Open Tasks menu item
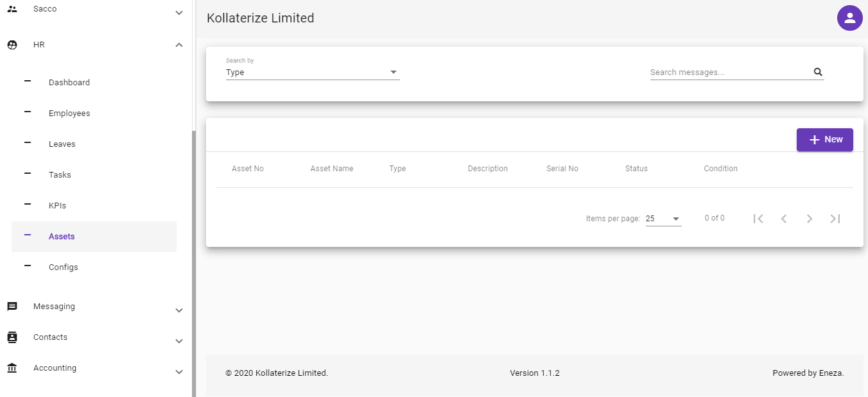868x397 pixels. point(94,175)
